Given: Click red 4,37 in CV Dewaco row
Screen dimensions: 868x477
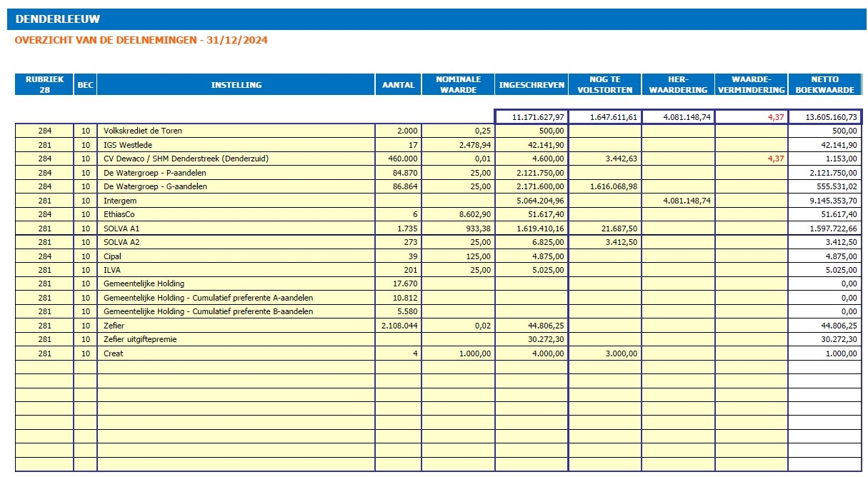Looking at the screenshot, I should tap(752, 159).
